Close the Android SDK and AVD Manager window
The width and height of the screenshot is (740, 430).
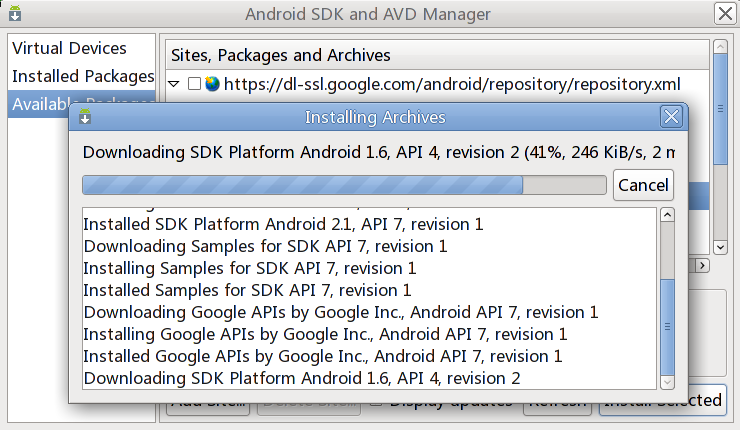[x=725, y=13]
